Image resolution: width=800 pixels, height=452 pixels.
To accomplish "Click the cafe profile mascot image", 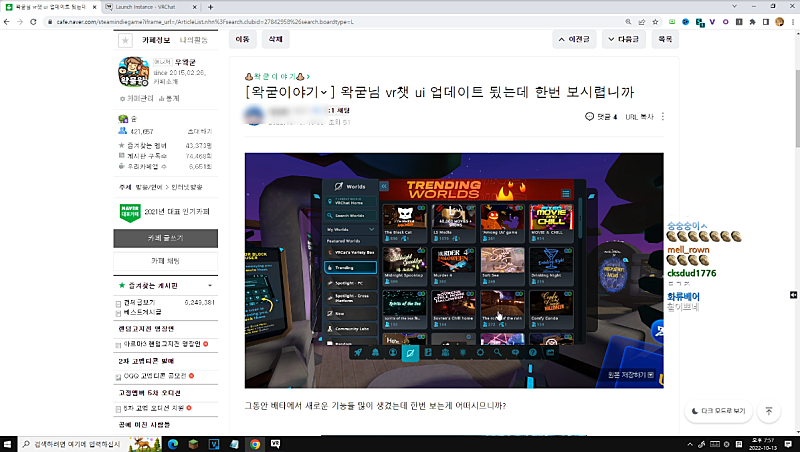I will click(134, 71).
